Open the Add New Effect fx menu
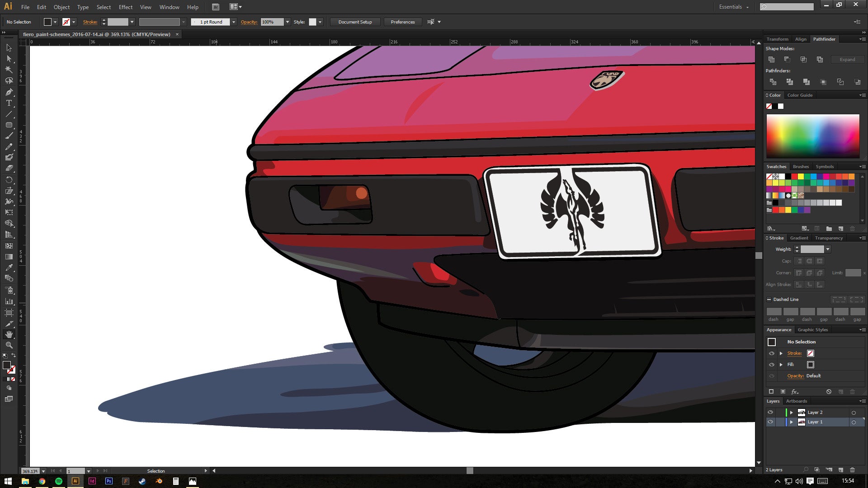868x488 pixels. coord(795,392)
